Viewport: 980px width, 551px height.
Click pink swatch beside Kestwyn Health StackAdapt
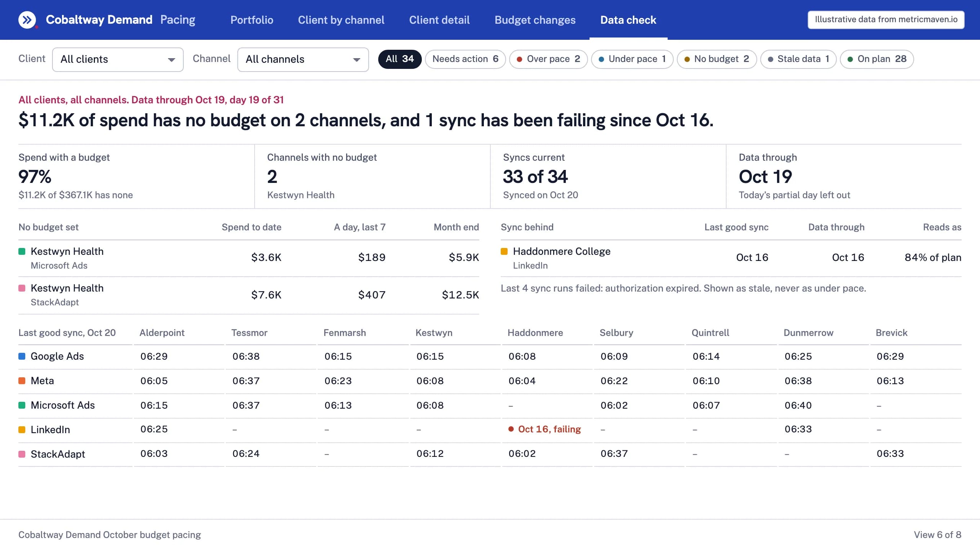click(22, 288)
